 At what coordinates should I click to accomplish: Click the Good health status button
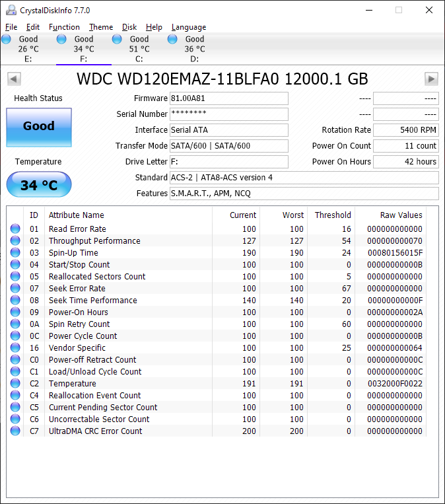click(39, 126)
